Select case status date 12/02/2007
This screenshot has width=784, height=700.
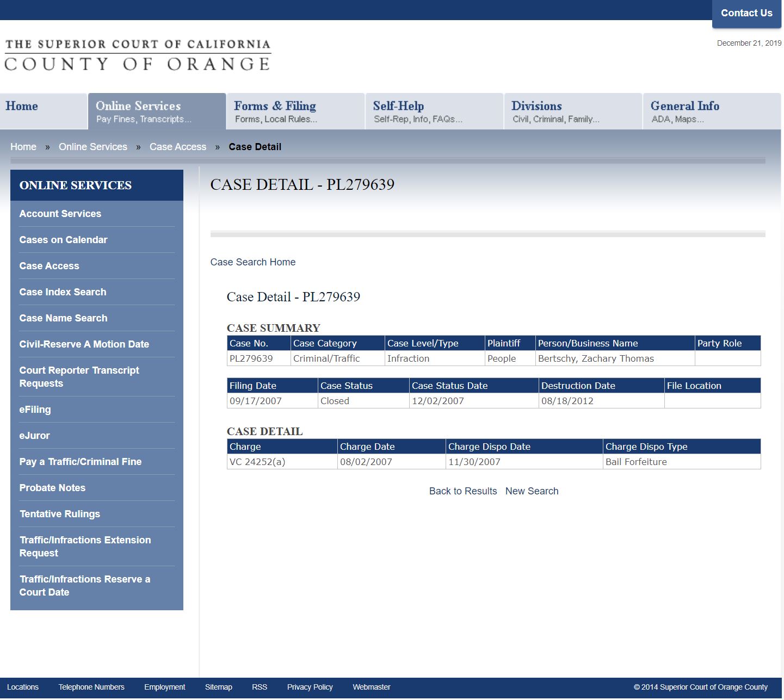[x=474, y=401]
